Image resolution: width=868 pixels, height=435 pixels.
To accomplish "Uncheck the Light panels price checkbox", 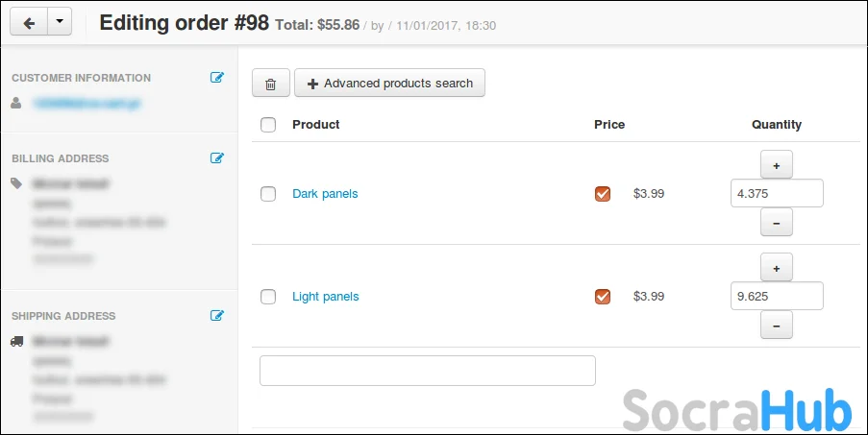I will coord(603,297).
